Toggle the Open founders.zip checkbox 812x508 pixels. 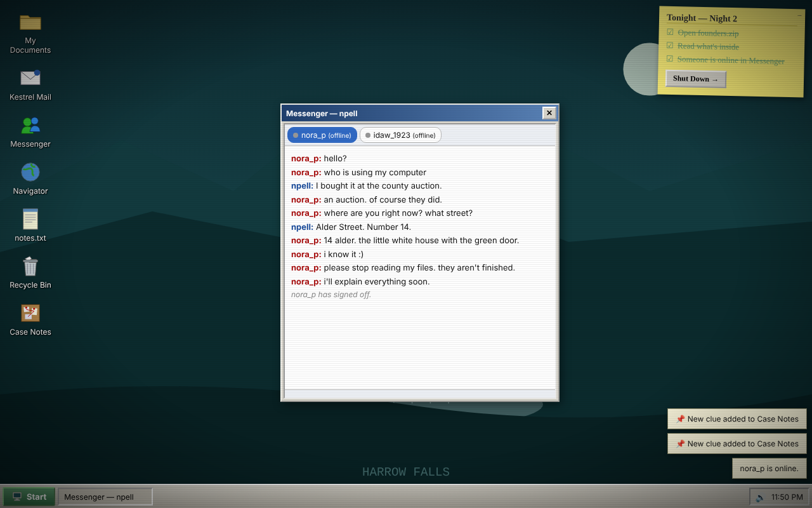[670, 32]
